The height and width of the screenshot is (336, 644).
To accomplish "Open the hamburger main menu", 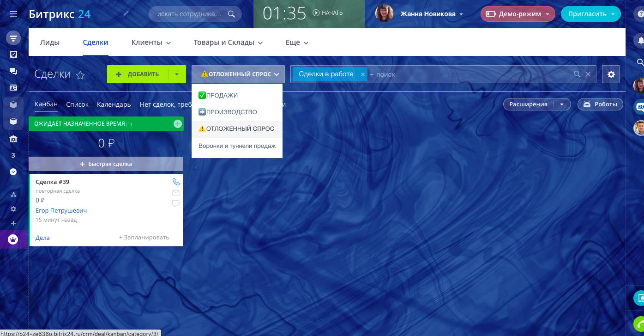I will click(x=13, y=14).
